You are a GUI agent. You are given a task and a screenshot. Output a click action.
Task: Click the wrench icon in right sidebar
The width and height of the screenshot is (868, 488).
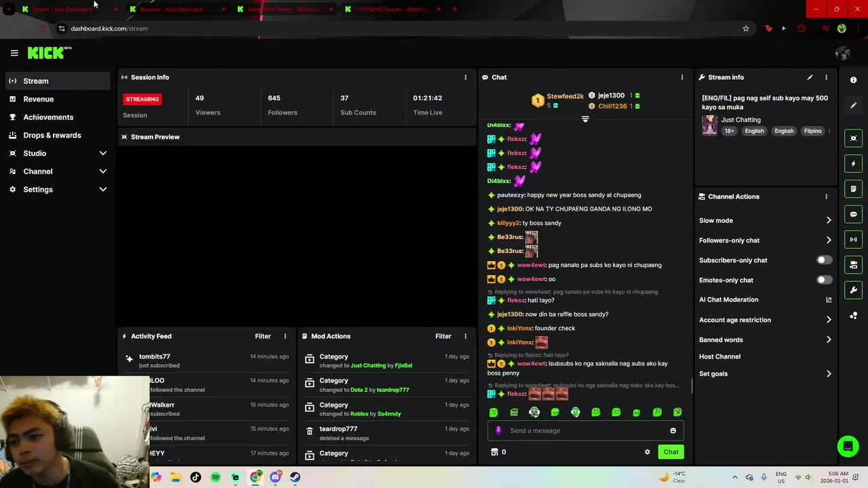853,290
